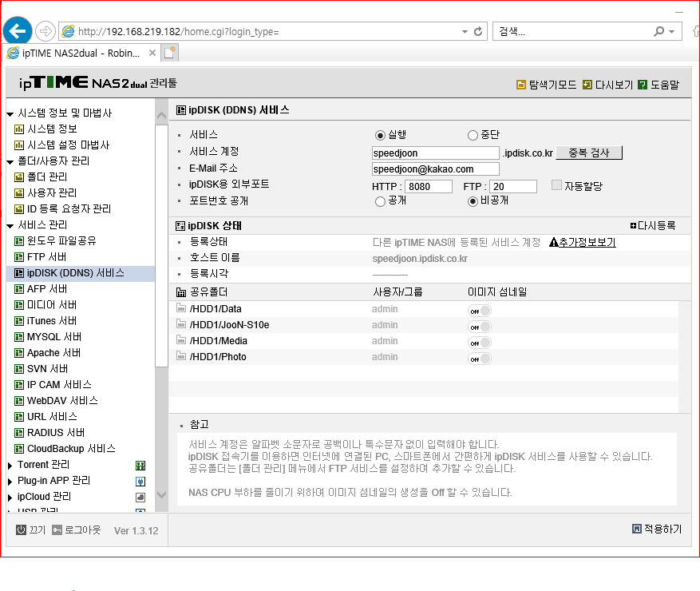Image resolution: width=700 pixels, height=591 pixels.
Task: Open a new browser tab
Action: point(170,53)
